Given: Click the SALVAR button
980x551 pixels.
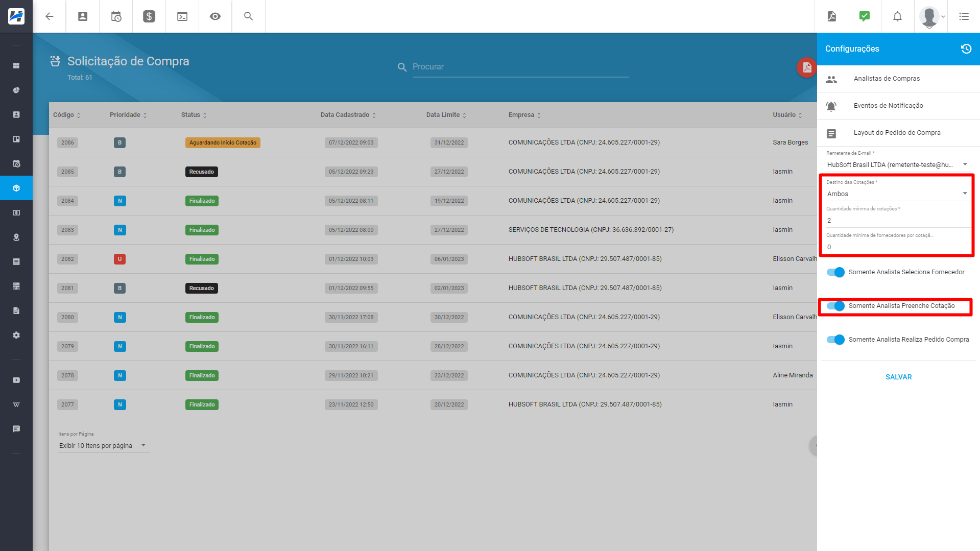Looking at the screenshot, I should [898, 377].
